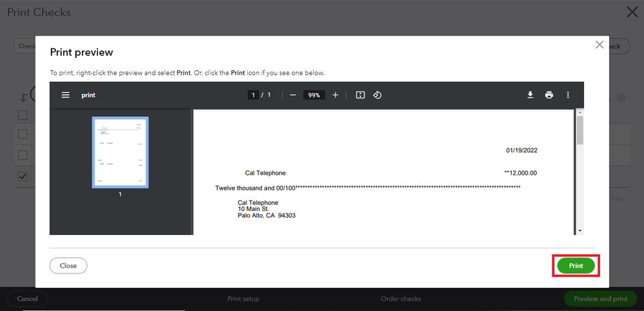Image resolution: width=644 pixels, height=311 pixels.
Task: Click the Print preview heading
Action: pos(81,52)
